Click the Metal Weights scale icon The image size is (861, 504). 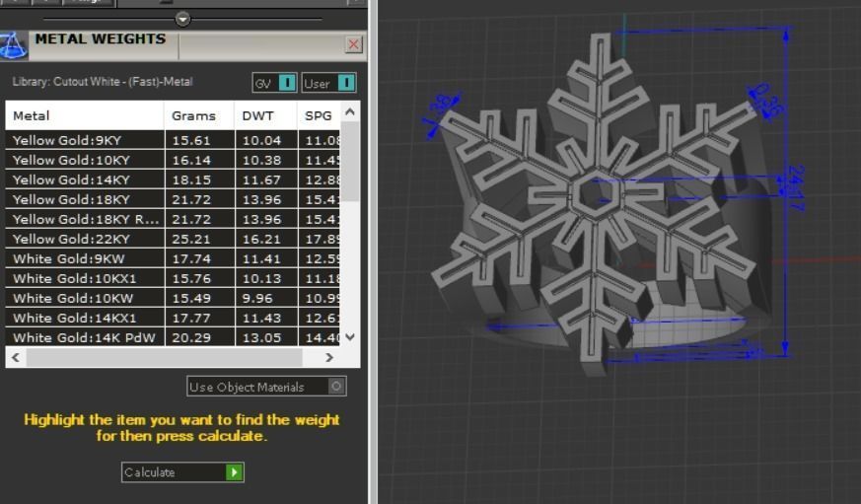pyautogui.click(x=14, y=45)
